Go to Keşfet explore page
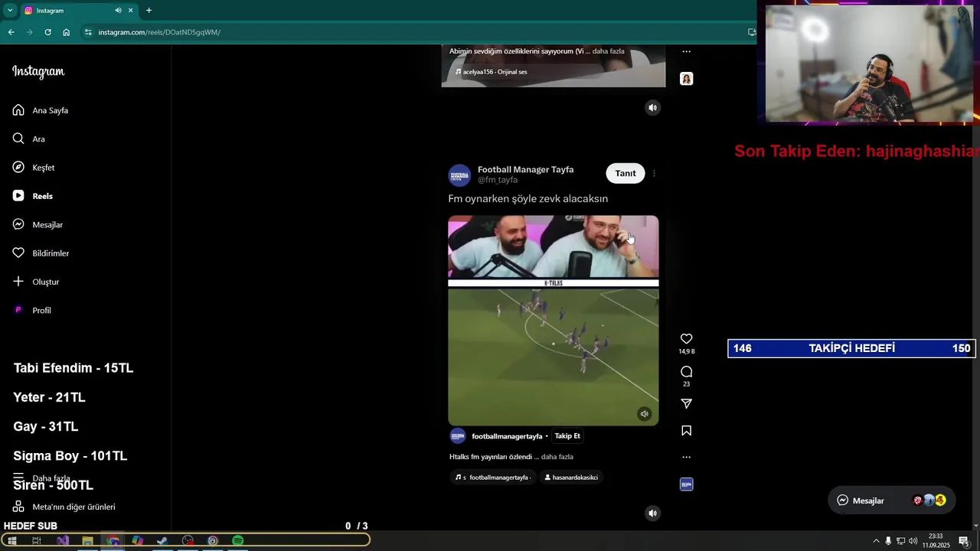980x551 pixels. [34, 168]
